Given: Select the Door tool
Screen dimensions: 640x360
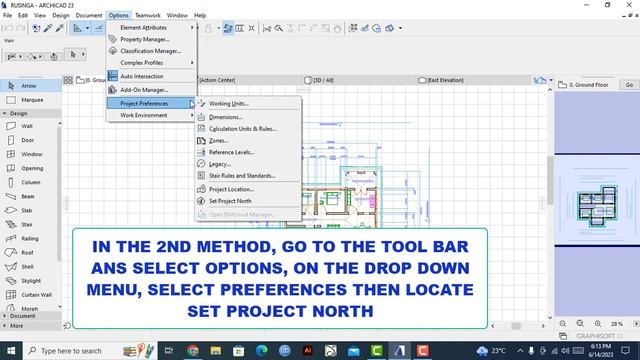Looking at the screenshot, I should point(29,140).
